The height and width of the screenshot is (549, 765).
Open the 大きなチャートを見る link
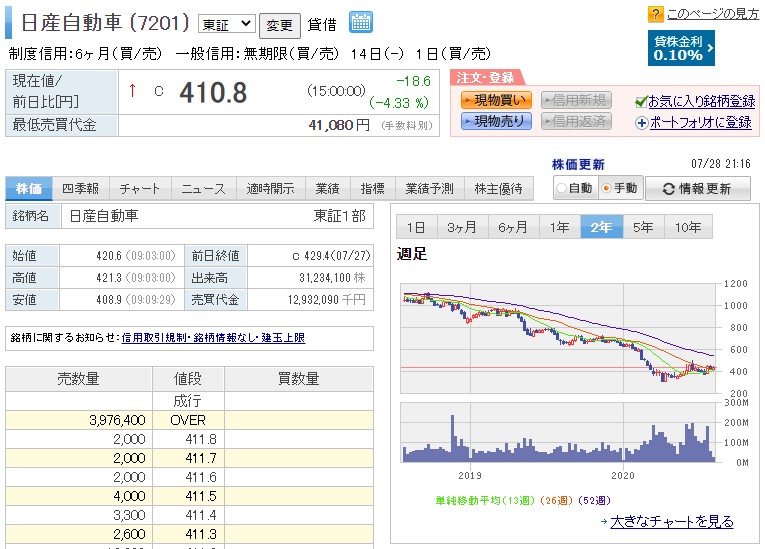coord(672,522)
